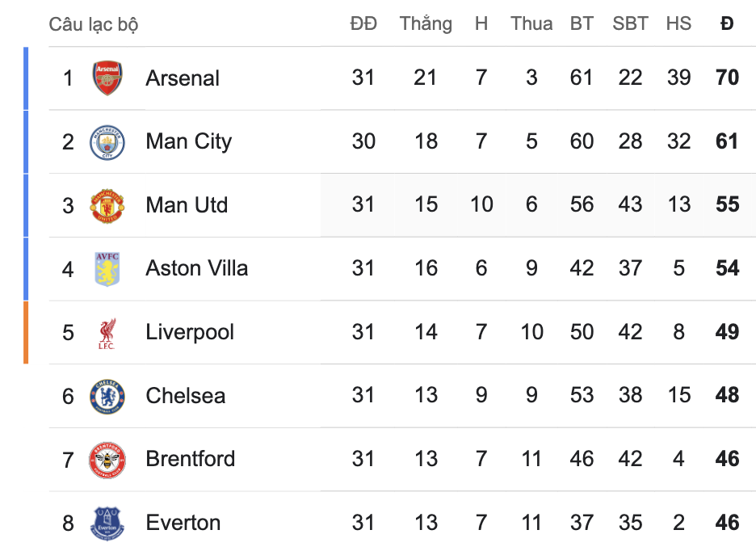Click the bold 'Đ' points header
This screenshot has width=756, height=551.
click(727, 23)
